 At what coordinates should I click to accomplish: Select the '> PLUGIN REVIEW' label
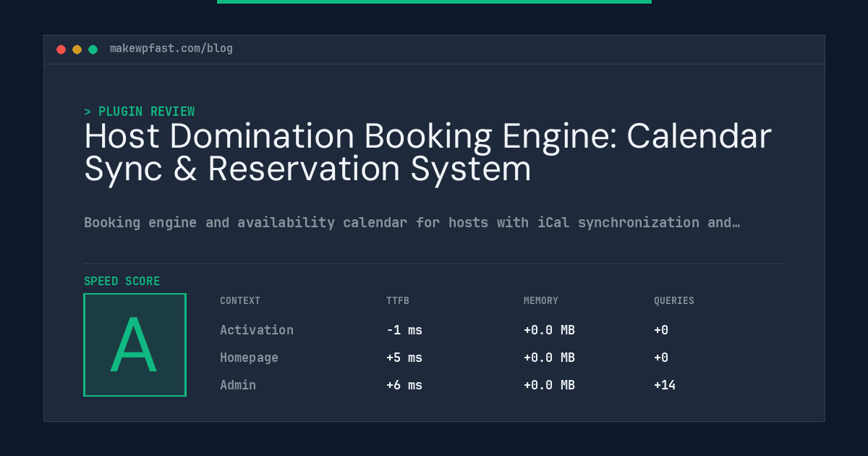pos(140,111)
